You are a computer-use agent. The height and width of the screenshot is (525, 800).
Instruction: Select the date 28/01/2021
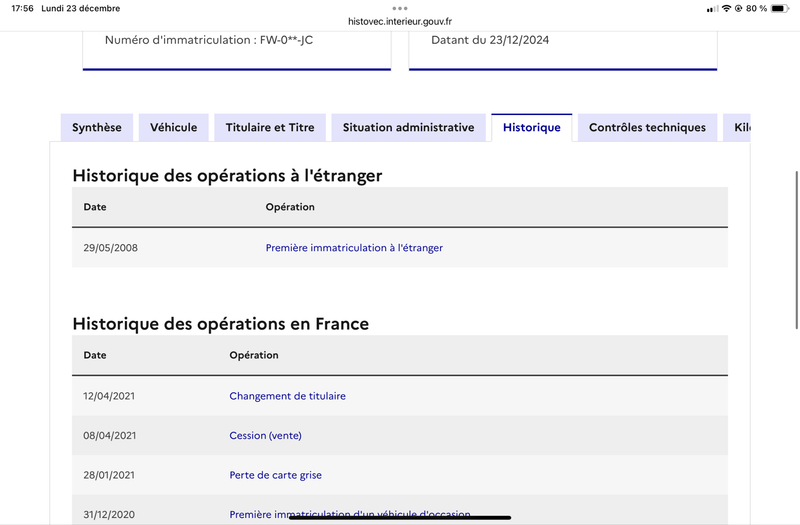pyautogui.click(x=109, y=475)
